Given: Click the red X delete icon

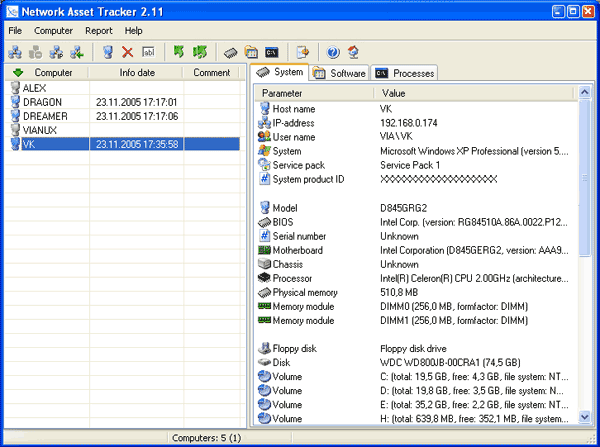Looking at the screenshot, I should [127, 52].
